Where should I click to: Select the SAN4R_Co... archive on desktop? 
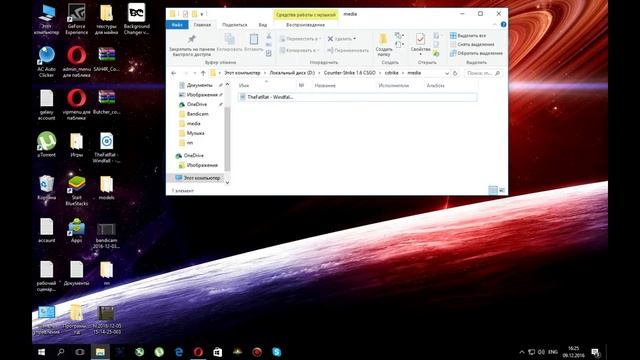click(x=106, y=60)
